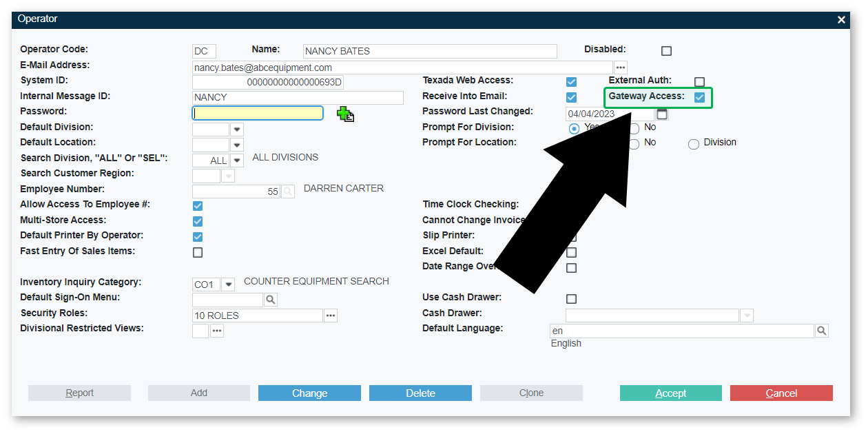Enable Fast Entry Of Sales Items
The width and height of the screenshot is (868, 434).
[198, 253]
